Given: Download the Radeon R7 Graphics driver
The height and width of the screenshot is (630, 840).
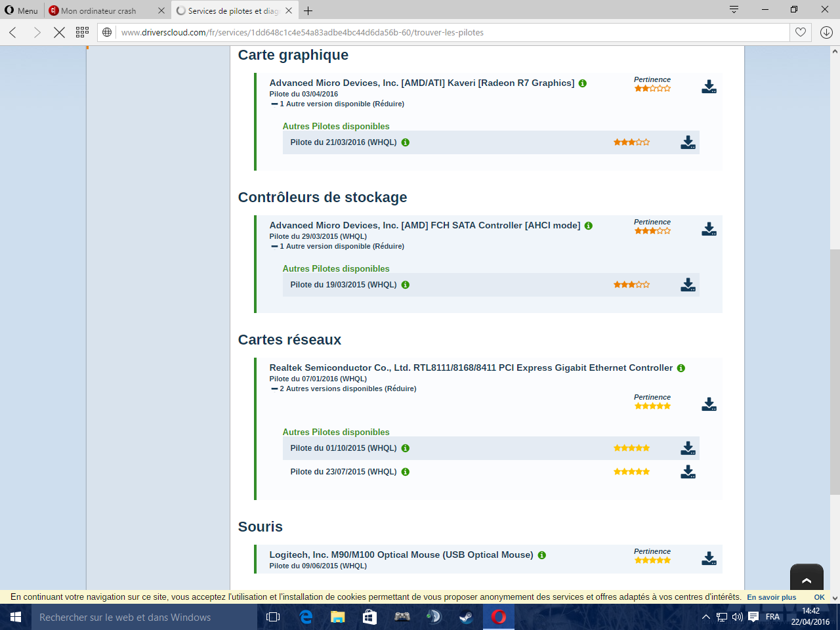Looking at the screenshot, I should tap(709, 87).
